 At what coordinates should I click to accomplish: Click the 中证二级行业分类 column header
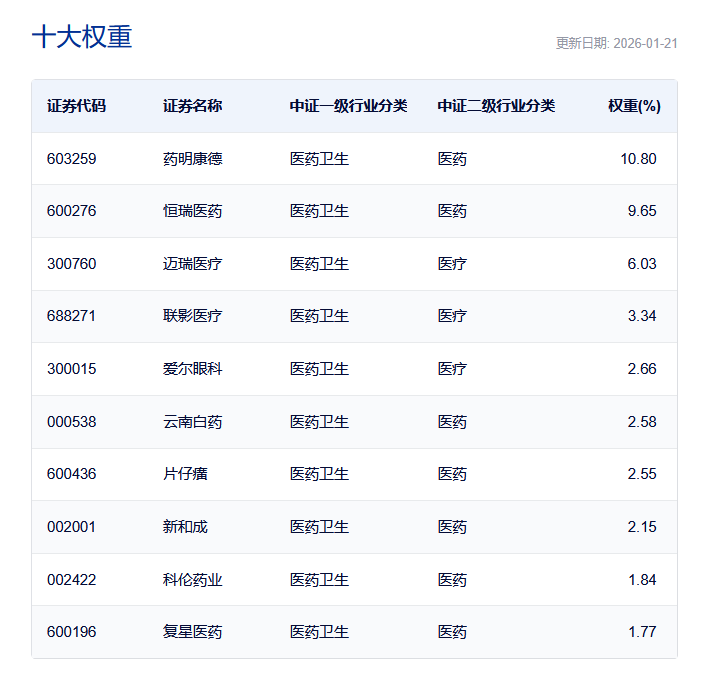point(495,106)
